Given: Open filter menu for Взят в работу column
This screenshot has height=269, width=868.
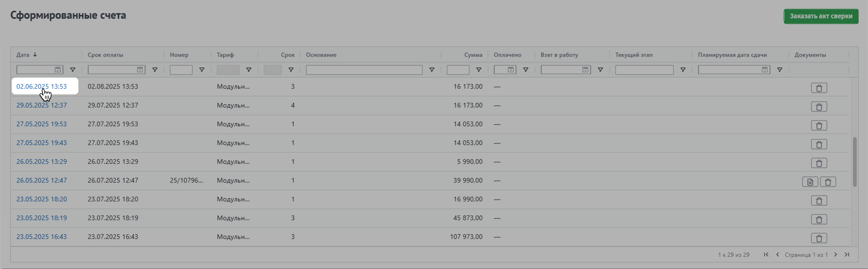Looking at the screenshot, I should point(600,70).
